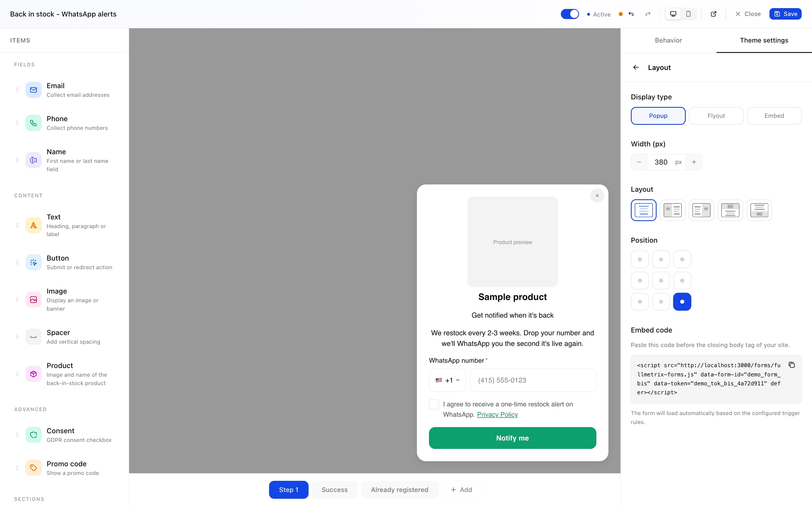Decrease popup width with minus button

(639, 162)
